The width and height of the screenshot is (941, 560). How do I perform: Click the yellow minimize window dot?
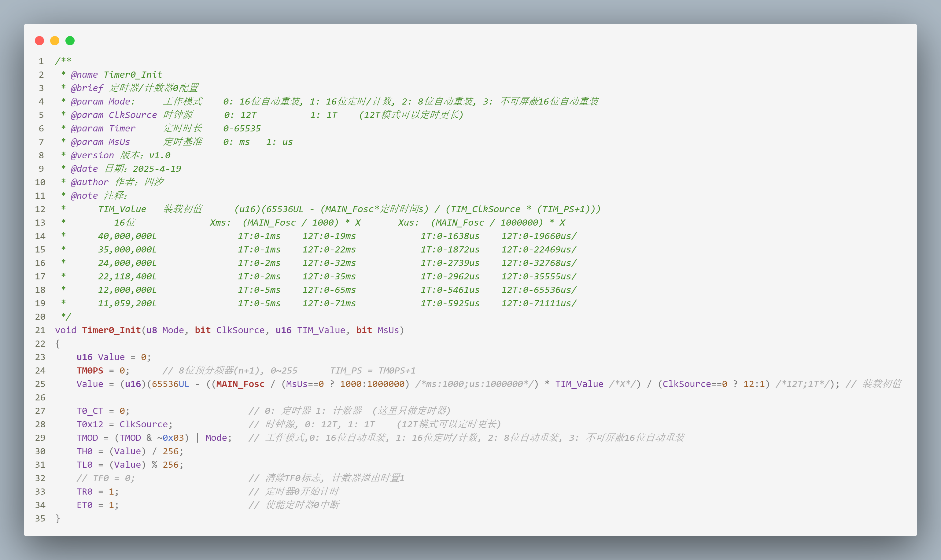pos(55,40)
